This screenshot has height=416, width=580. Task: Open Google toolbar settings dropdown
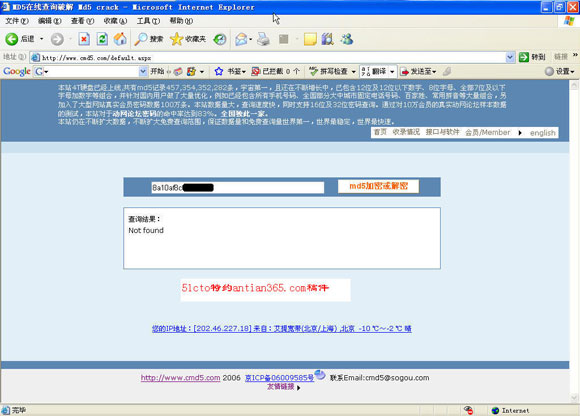[x=560, y=71]
